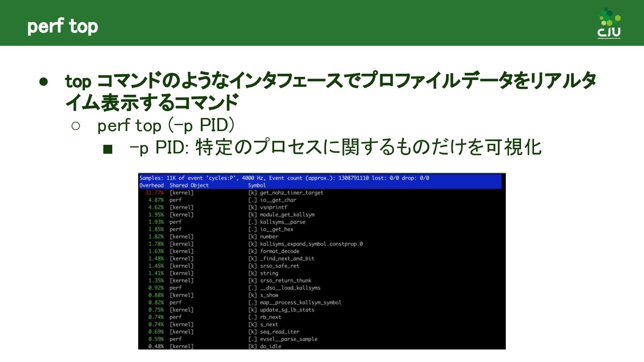Click the 'number' symbol entry
Screen dimensions: 644x362
tap(269, 236)
